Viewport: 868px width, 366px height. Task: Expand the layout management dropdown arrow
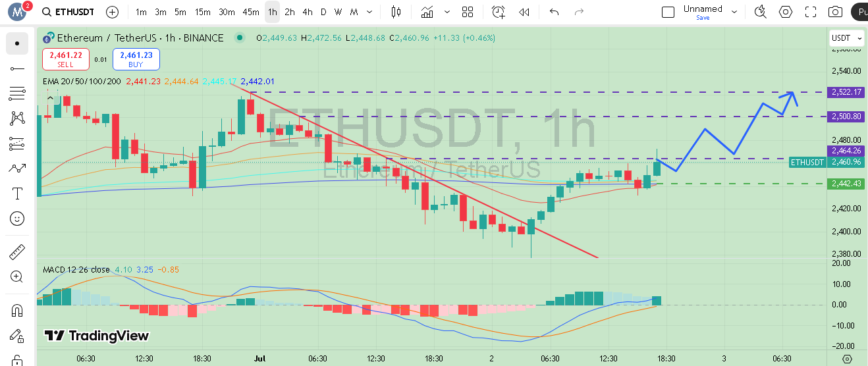pyautogui.click(x=736, y=12)
